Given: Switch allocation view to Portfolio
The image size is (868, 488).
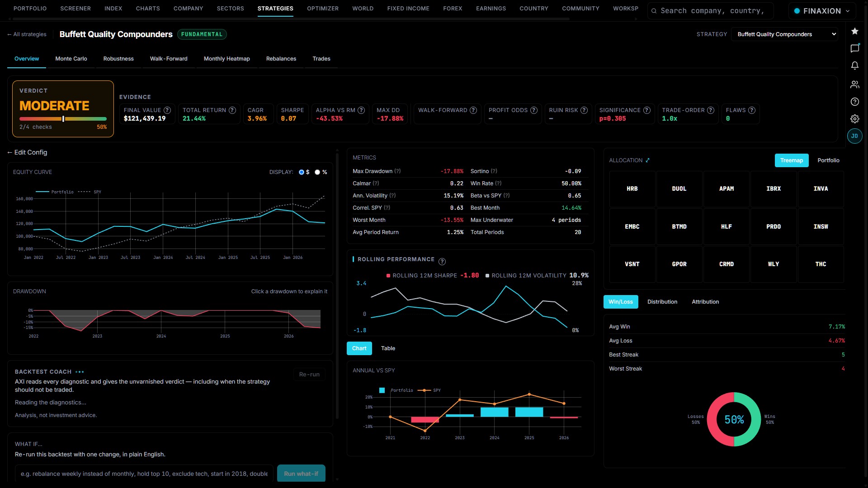Looking at the screenshot, I should (x=828, y=160).
